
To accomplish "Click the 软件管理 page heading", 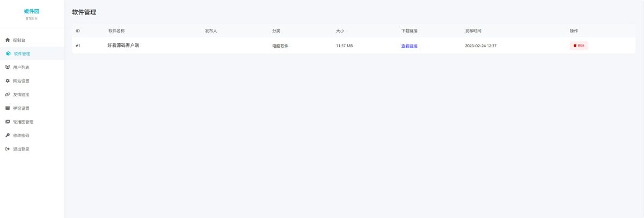I will (84, 12).
